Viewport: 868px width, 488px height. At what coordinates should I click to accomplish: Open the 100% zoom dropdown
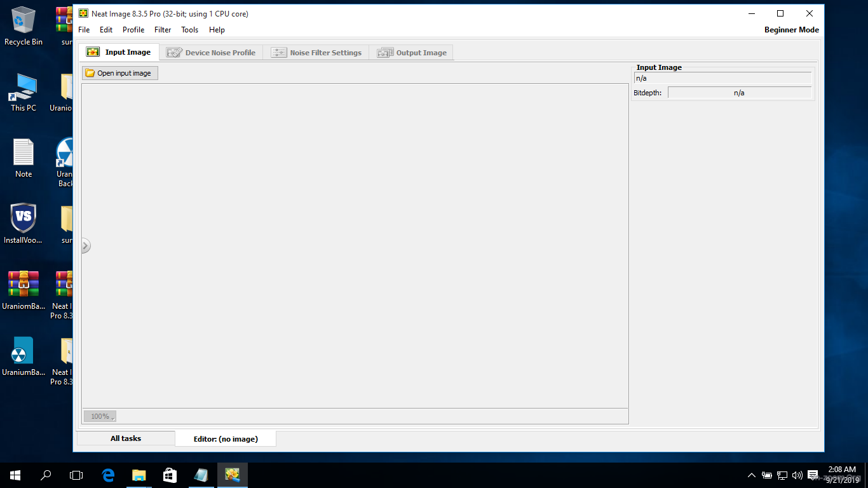100,416
